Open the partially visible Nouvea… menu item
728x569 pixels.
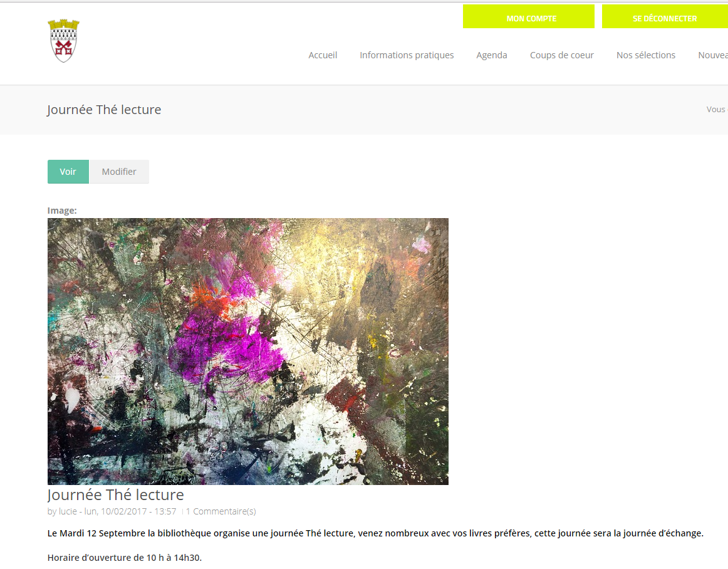pyautogui.click(x=713, y=55)
